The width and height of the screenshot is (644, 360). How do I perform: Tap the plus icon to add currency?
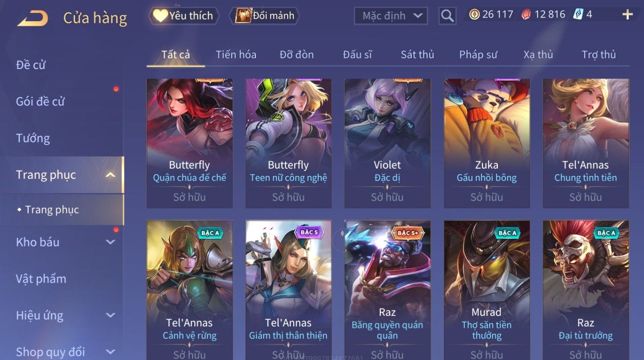[627, 15]
